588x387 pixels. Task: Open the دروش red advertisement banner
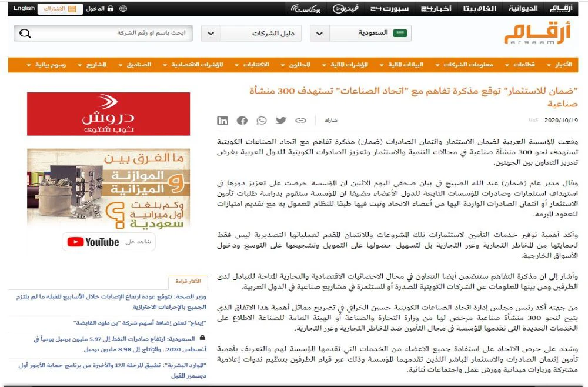[x=109, y=114]
